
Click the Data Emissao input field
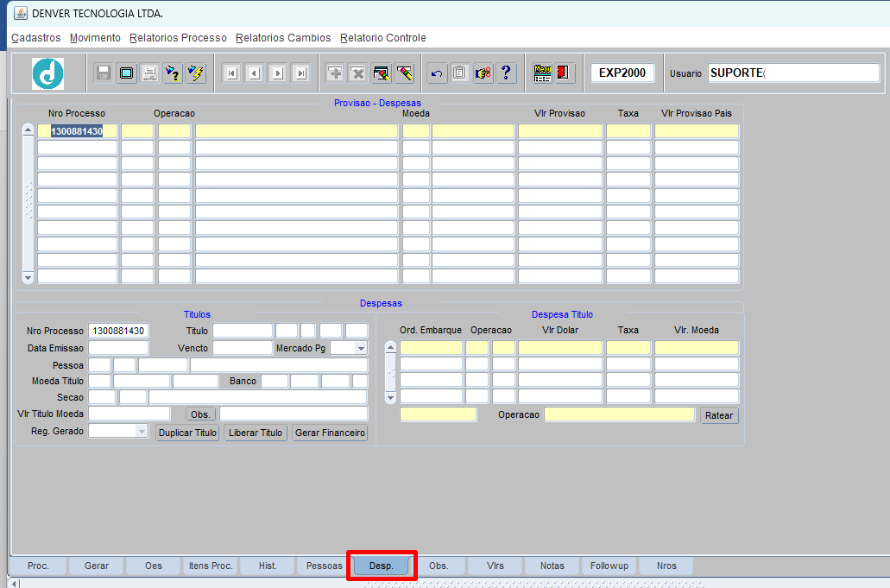click(118, 348)
